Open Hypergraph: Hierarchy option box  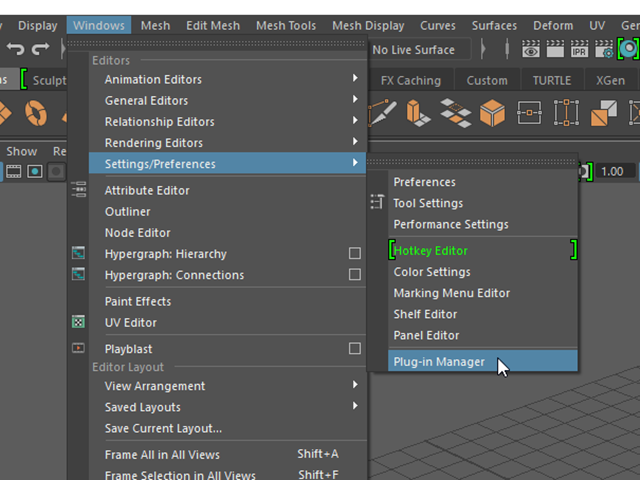355,253
